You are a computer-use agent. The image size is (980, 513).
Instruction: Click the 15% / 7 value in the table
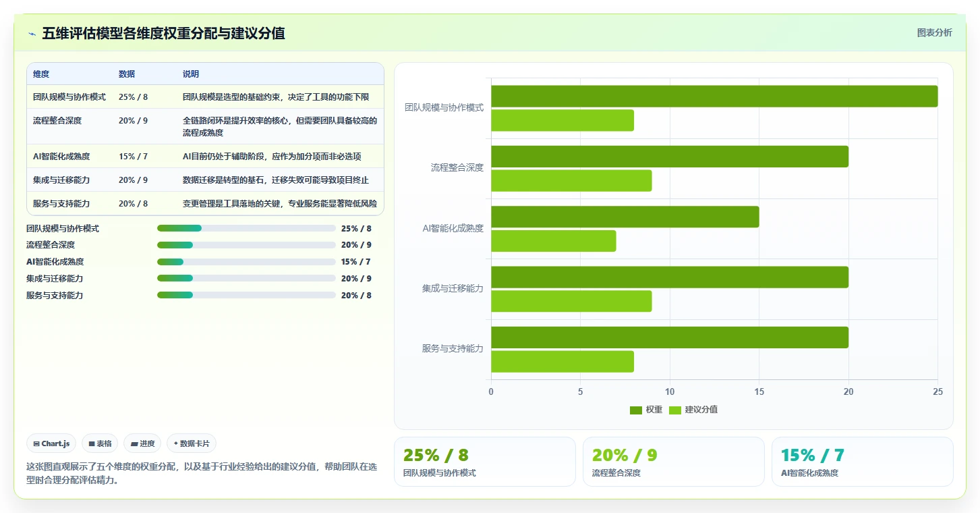[x=133, y=157]
